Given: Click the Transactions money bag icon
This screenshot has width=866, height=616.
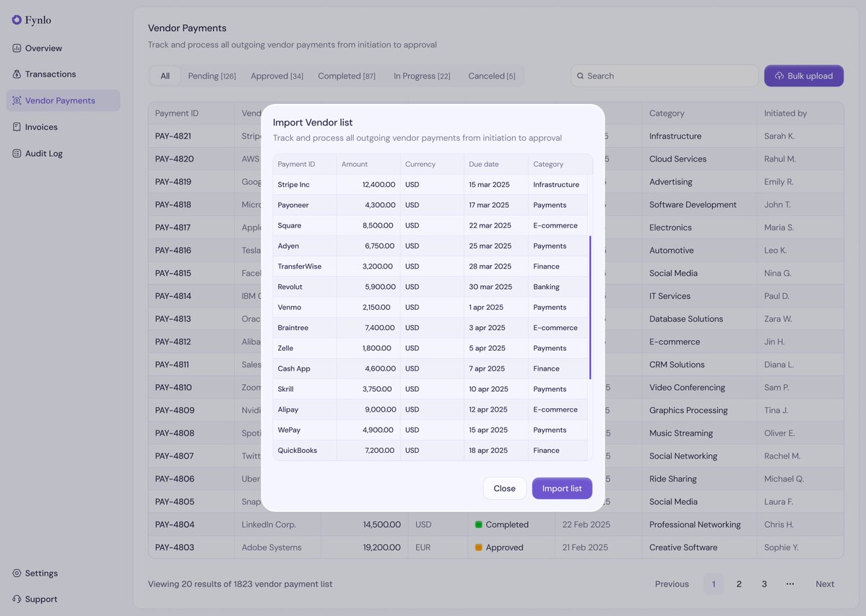Looking at the screenshot, I should [17, 74].
